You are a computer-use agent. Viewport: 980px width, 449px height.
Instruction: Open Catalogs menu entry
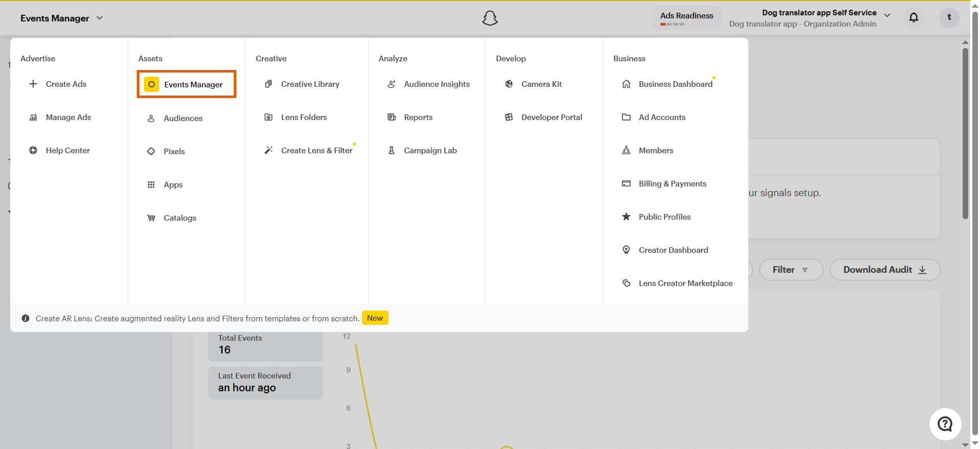pyautogui.click(x=180, y=218)
